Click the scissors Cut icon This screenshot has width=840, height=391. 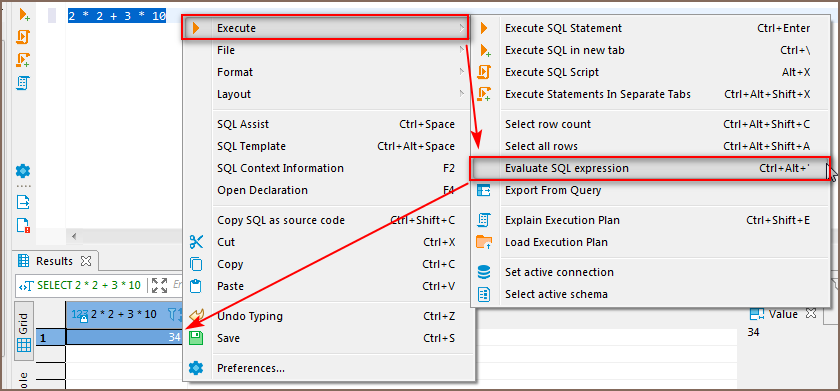tap(197, 242)
